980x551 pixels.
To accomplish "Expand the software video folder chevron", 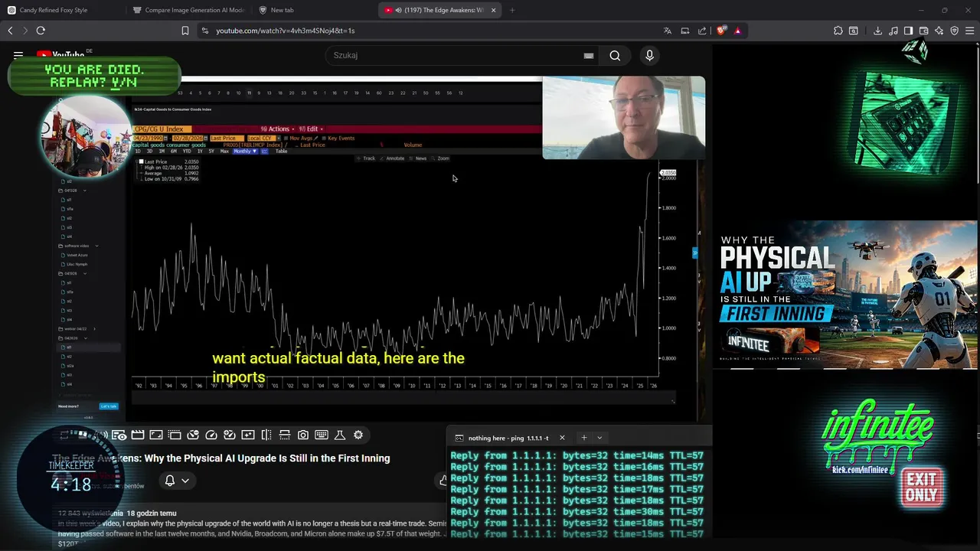I will [96, 246].
